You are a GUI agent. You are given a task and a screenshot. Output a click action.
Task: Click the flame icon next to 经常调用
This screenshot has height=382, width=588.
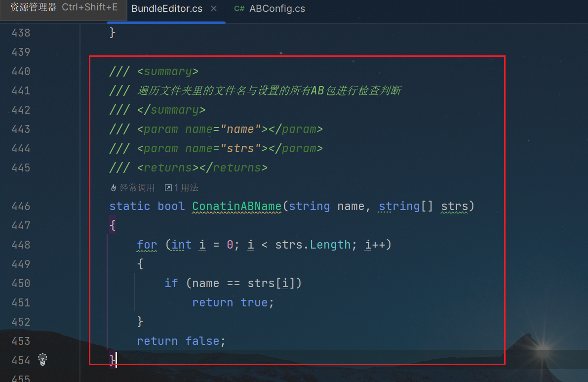(113, 188)
